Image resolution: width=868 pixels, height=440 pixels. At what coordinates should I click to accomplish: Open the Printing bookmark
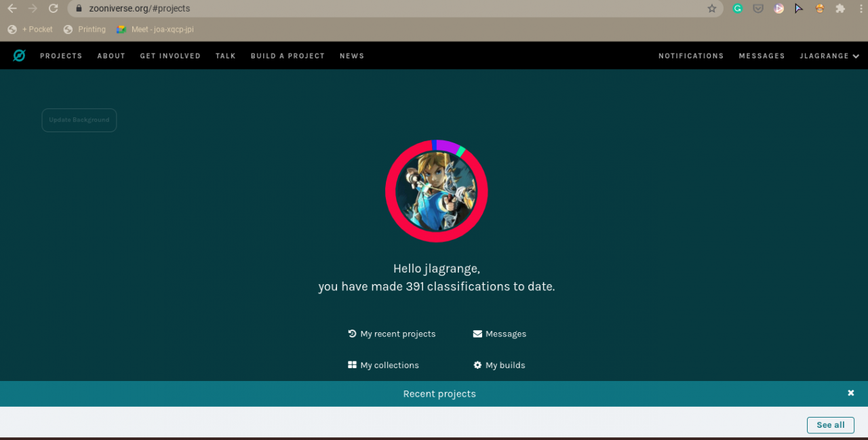coord(85,29)
